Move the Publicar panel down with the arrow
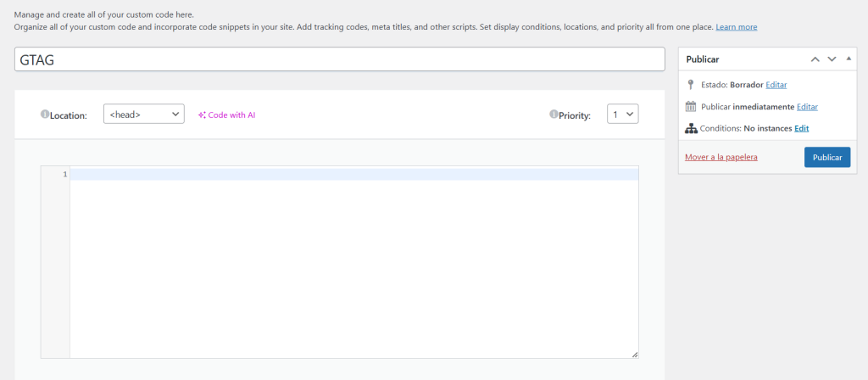 [832, 59]
